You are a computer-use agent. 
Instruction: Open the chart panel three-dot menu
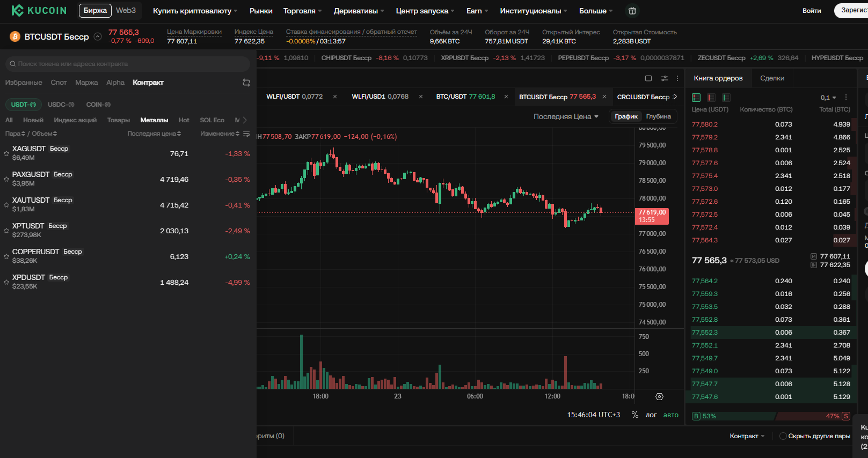pyautogui.click(x=677, y=78)
